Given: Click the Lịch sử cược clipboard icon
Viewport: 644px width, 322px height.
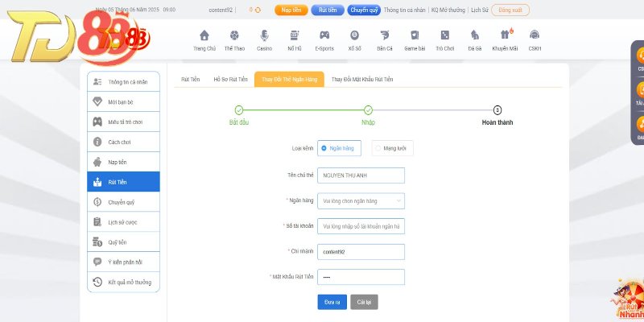Looking at the screenshot, I should point(97,222).
